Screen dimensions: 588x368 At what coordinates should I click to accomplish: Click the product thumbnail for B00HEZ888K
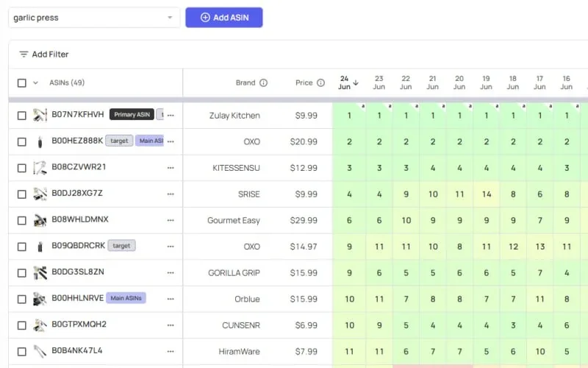click(x=40, y=141)
